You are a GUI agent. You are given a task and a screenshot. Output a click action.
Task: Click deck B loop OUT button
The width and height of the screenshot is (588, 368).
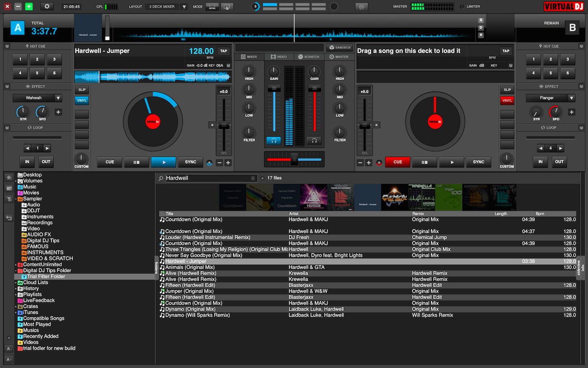click(559, 161)
